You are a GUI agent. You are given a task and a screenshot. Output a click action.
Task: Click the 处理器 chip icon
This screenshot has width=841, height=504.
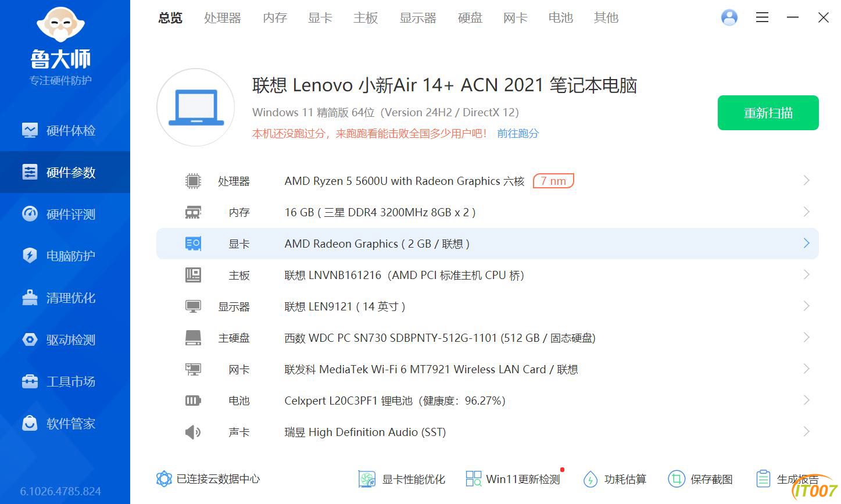tap(193, 181)
